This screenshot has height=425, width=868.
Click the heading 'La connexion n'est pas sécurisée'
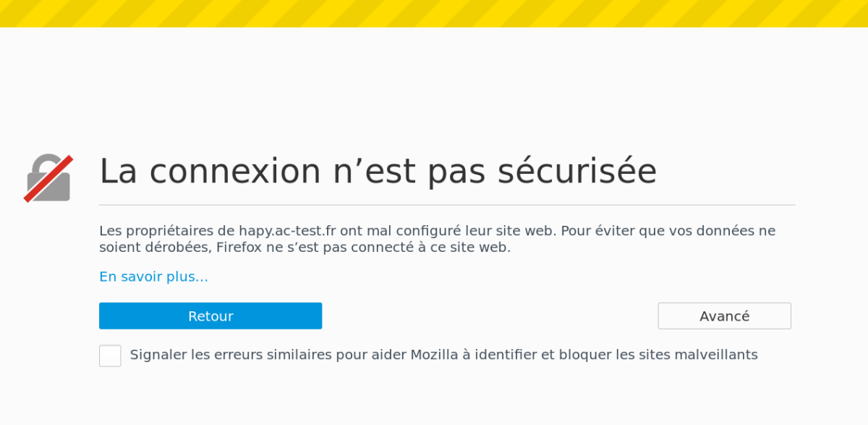point(378,172)
